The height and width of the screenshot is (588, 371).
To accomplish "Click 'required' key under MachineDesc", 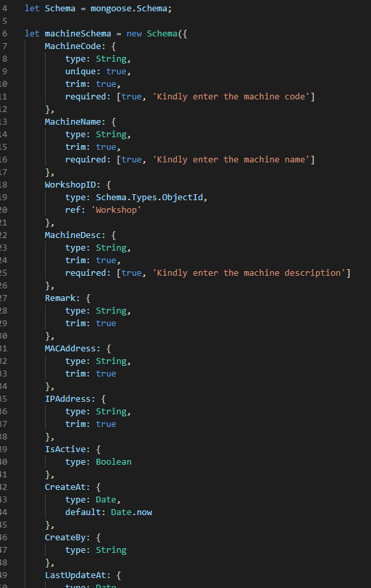I will coord(85,272).
